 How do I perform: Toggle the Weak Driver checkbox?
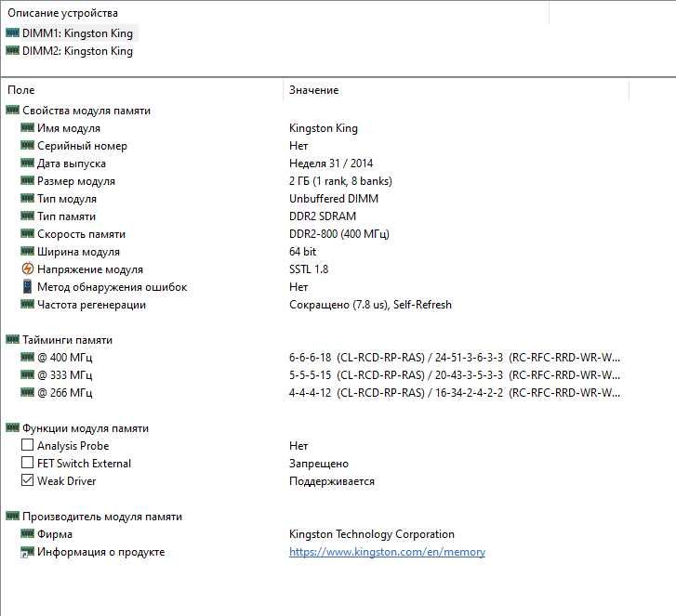coord(27,480)
